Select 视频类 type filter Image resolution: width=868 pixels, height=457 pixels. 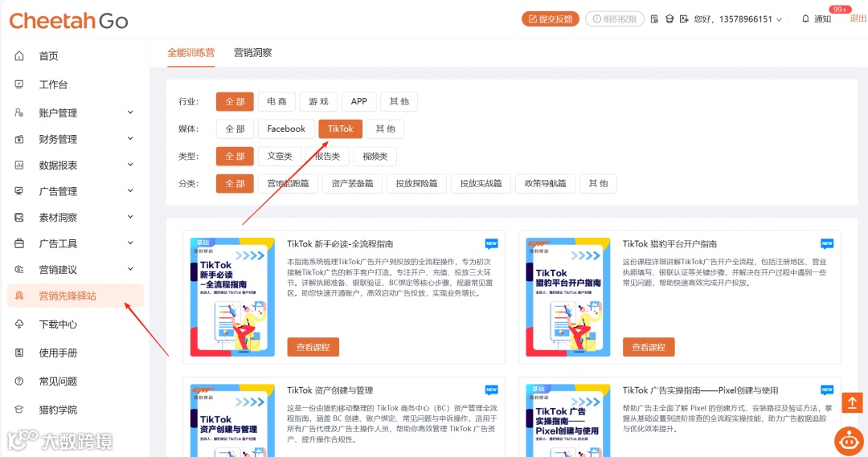tap(375, 157)
